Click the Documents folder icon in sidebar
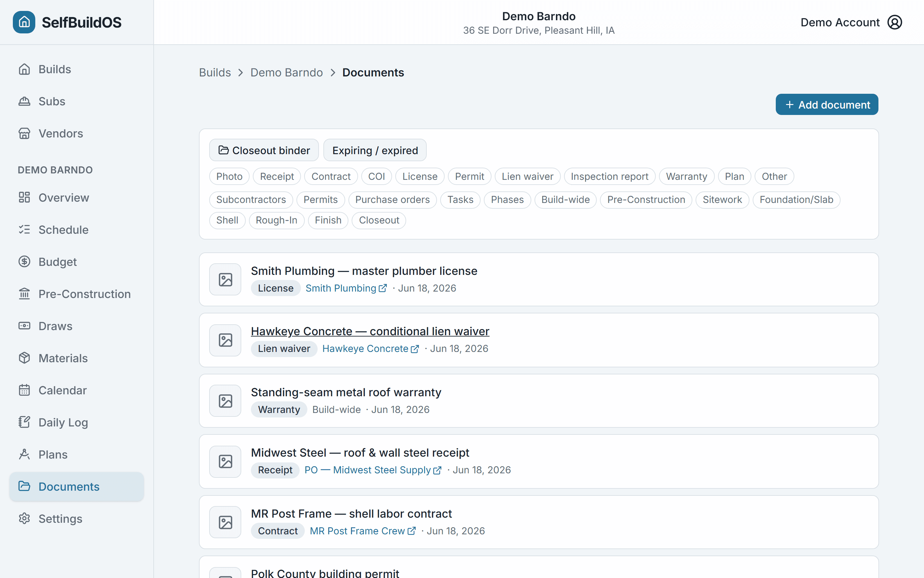924x578 pixels. pos(24,486)
